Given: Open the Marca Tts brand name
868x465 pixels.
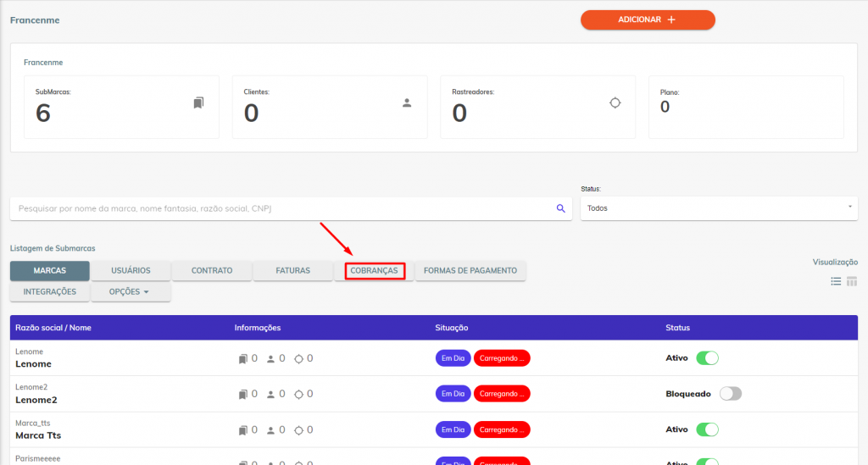Looking at the screenshot, I should 38,435.
